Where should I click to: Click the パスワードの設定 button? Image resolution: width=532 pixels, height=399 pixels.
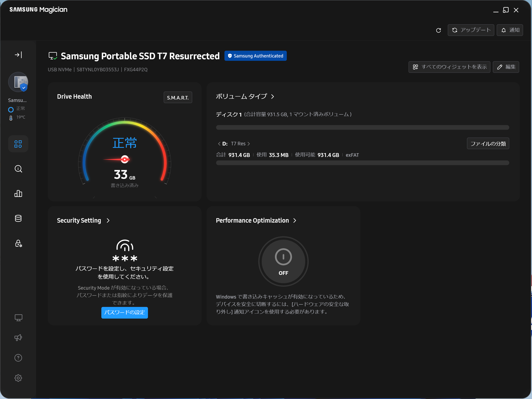pos(124,312)
